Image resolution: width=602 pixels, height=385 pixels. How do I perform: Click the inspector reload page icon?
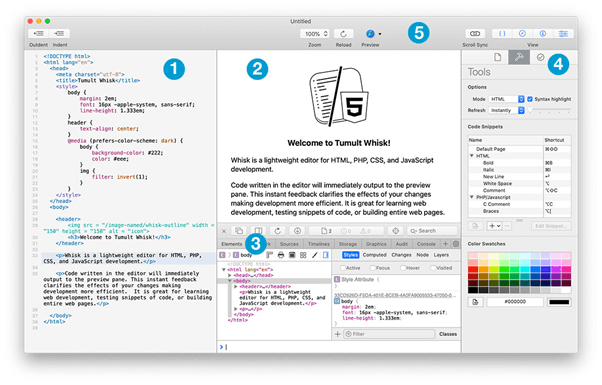[278, 231]
